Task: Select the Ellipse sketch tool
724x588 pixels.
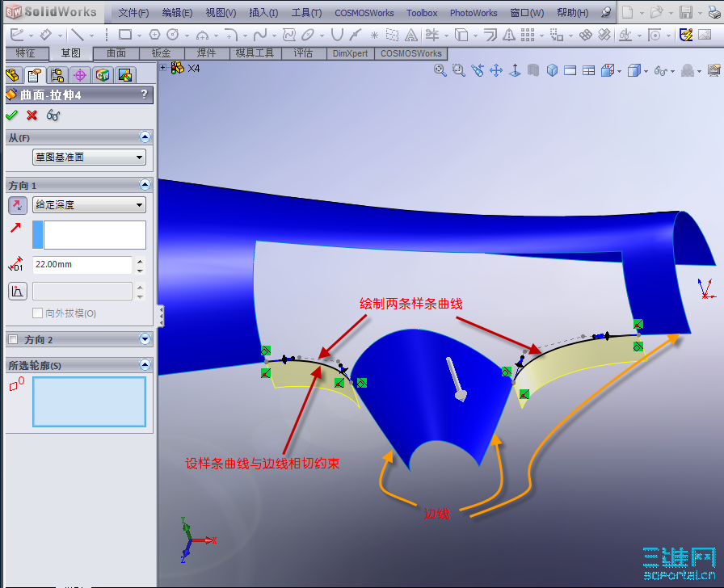Action: 308,35
